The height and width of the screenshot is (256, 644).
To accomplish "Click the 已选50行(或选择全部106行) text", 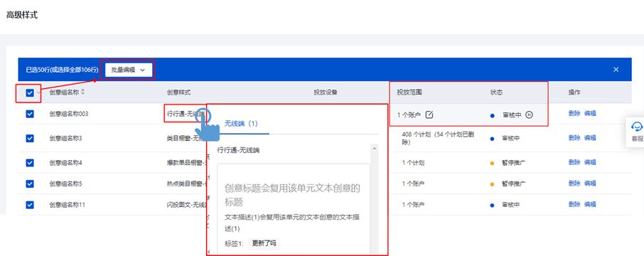I will click(x=62, y=70).
